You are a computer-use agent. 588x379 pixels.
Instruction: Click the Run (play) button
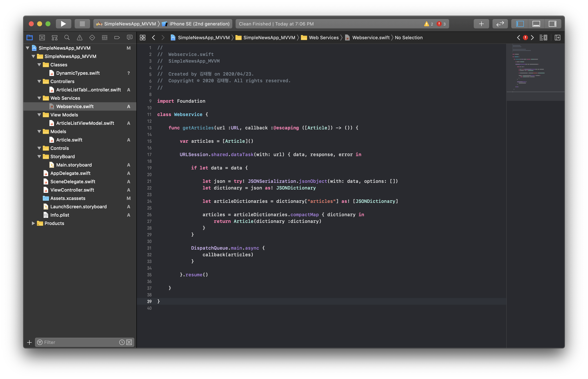click(x=63, y=24)
